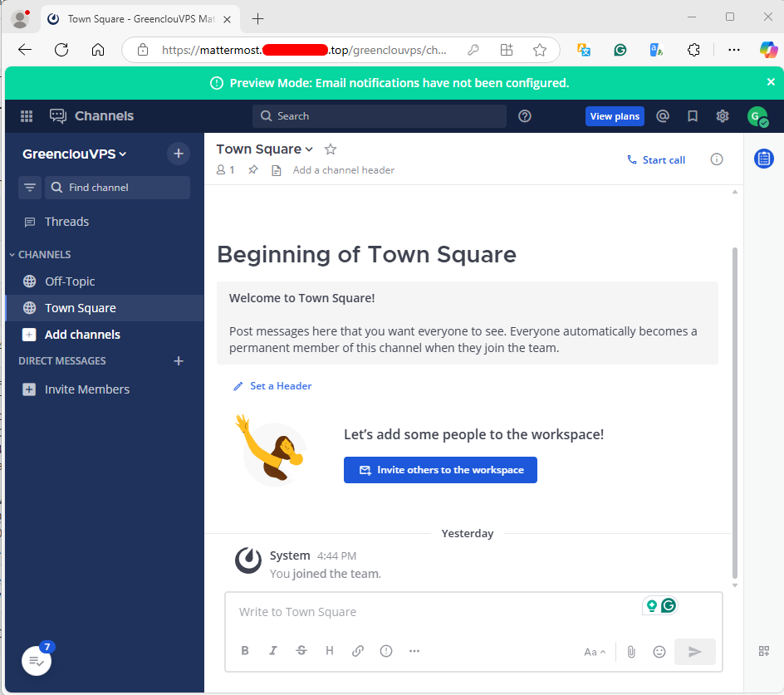Click the Channels product label in the header
The width and height of the screenshot is (784, 695).
pos(104,116)
